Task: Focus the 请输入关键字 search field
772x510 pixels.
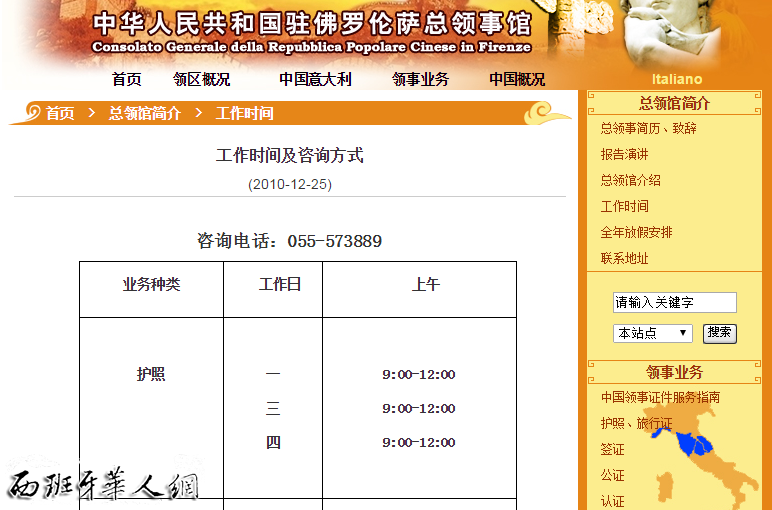Action: (x=675, y=302)
